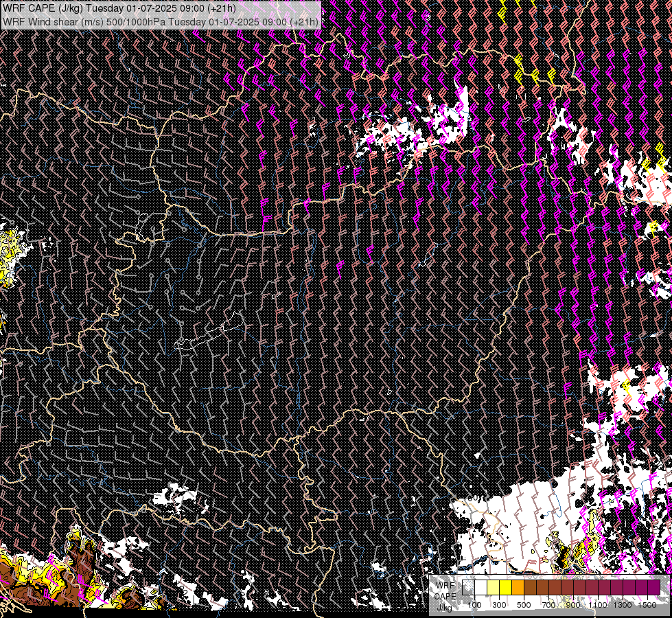Select the white CAPE legend swatch

click(481, 587)
